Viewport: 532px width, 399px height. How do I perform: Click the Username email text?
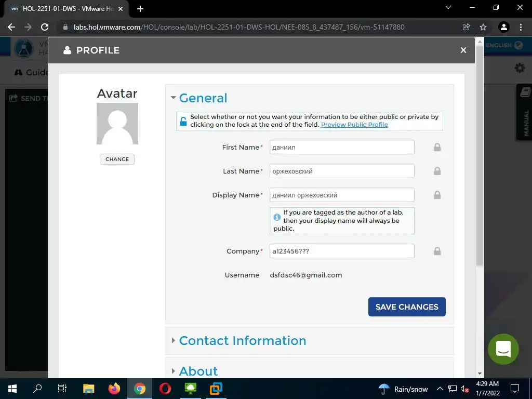(x=305, y=275)
